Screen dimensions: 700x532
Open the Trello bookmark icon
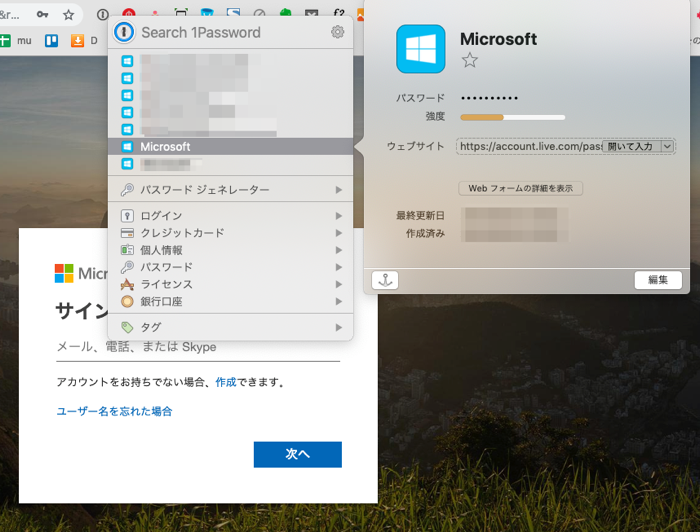[x=51, y=41]
